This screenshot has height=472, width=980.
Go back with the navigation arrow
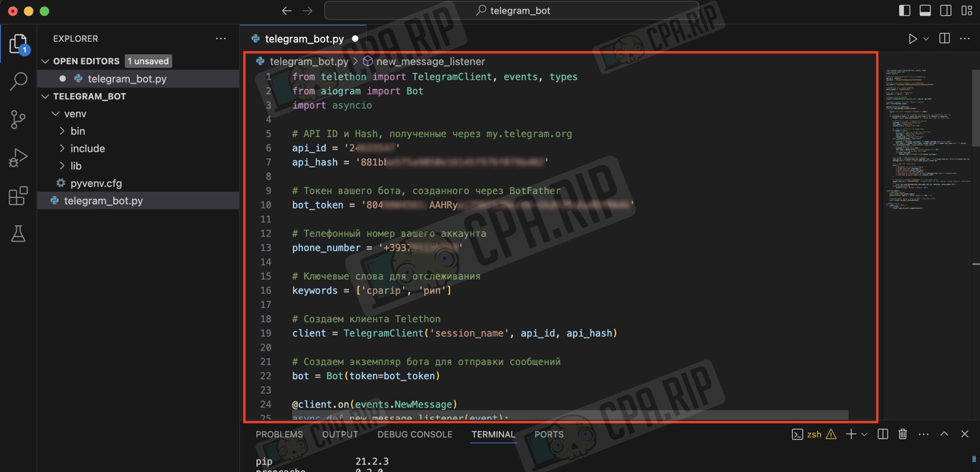pyautogui.click(x=286, y=10)
